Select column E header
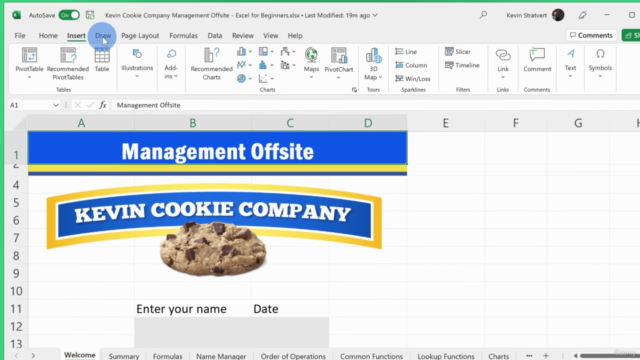 (445, 123)
